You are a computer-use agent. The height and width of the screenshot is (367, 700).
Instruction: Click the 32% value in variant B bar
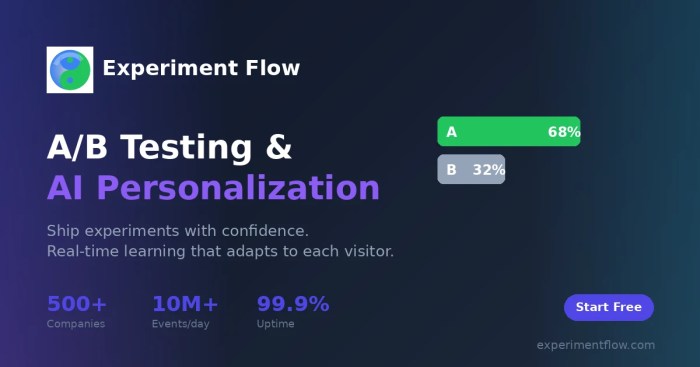[489, 170]
